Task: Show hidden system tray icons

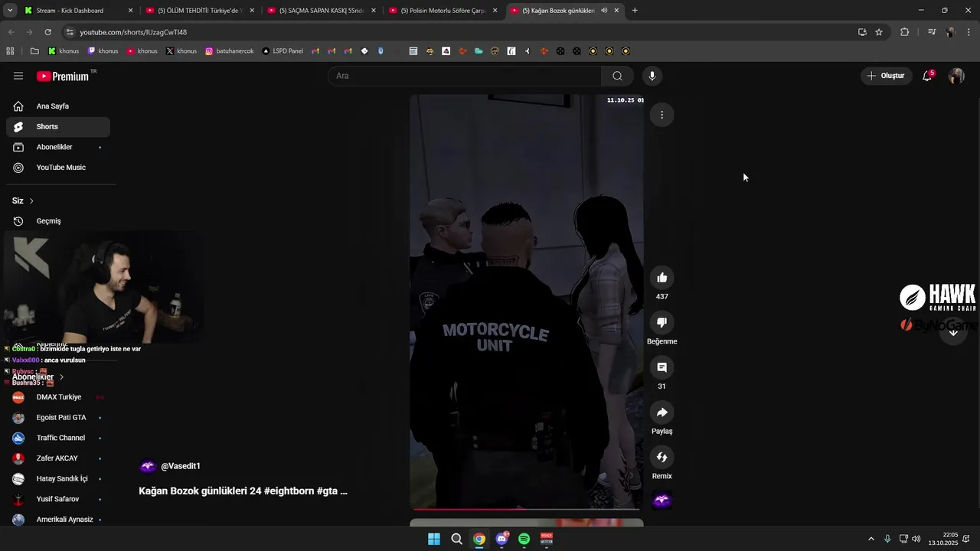Action: 871,539
